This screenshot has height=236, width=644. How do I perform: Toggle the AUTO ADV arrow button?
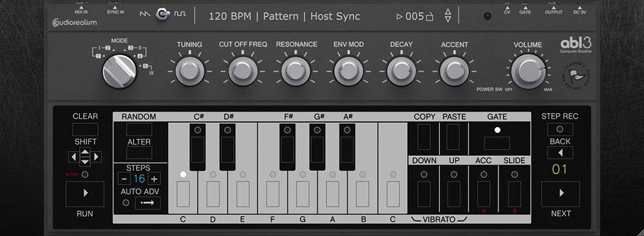click(x=148, y=202)
